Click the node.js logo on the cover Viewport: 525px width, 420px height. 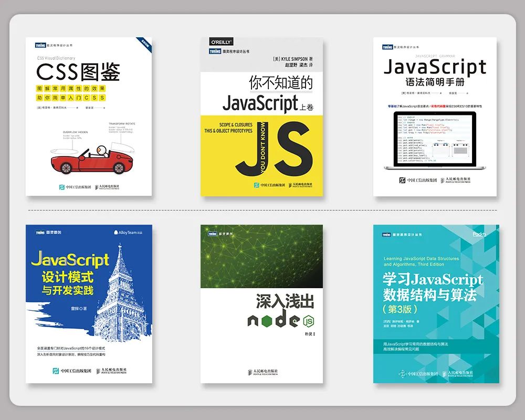(x=280, y=319)
